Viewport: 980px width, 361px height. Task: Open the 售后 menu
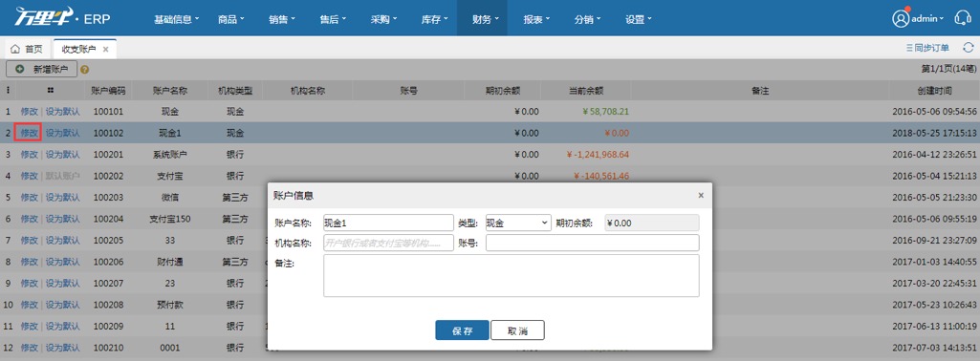click(x=333, y=19)
